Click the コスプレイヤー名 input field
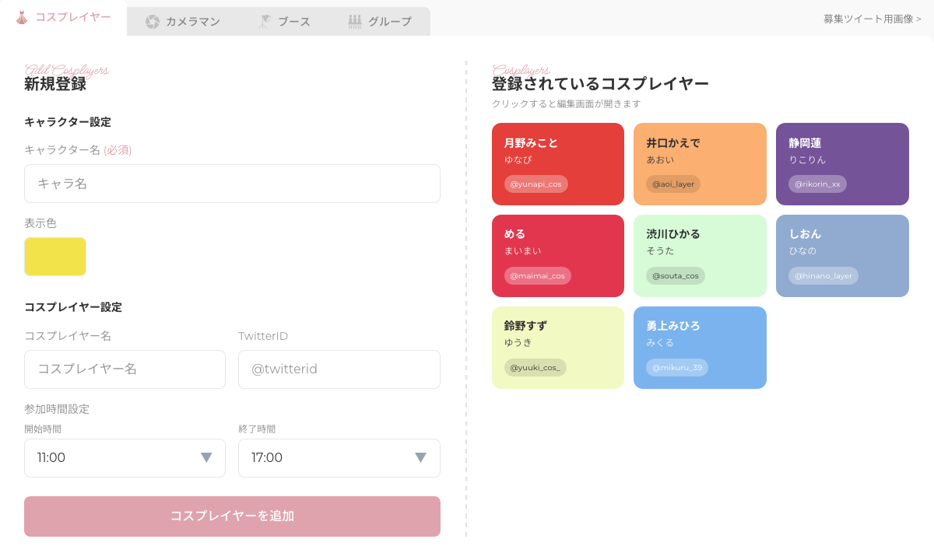The image size is (934, 560). click(x=125, y=369)
